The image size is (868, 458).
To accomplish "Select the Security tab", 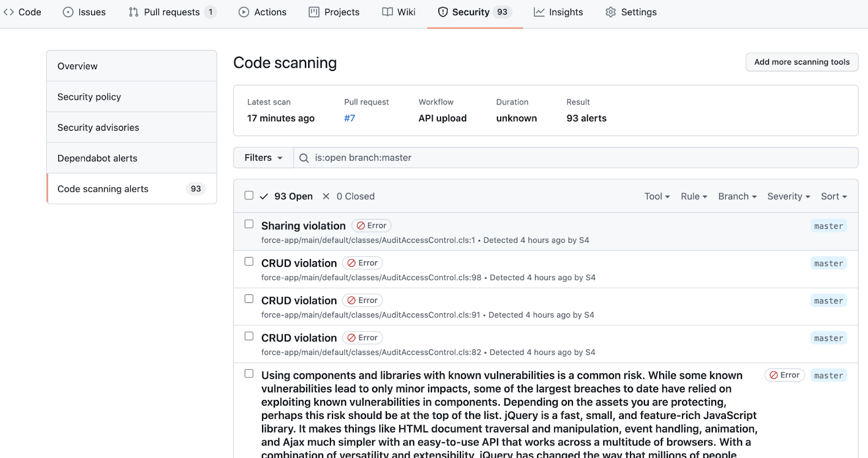I will pos(475,12).
